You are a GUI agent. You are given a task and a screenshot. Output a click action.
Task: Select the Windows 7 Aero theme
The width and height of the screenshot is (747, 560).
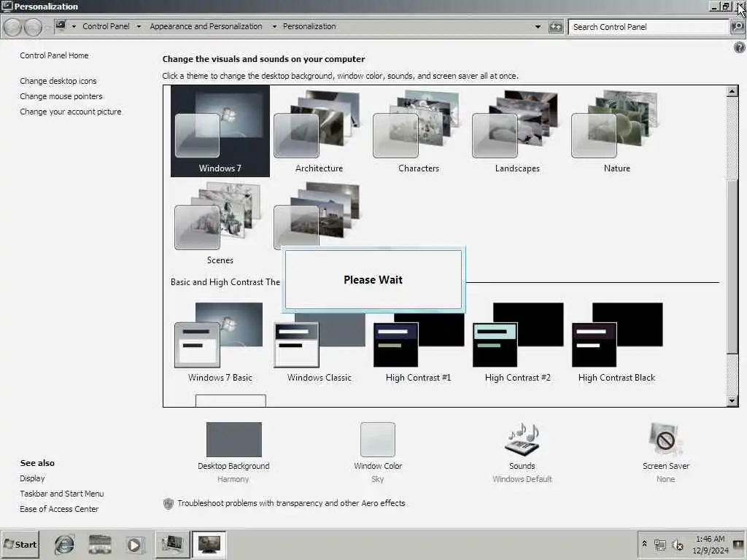point(220,131)
